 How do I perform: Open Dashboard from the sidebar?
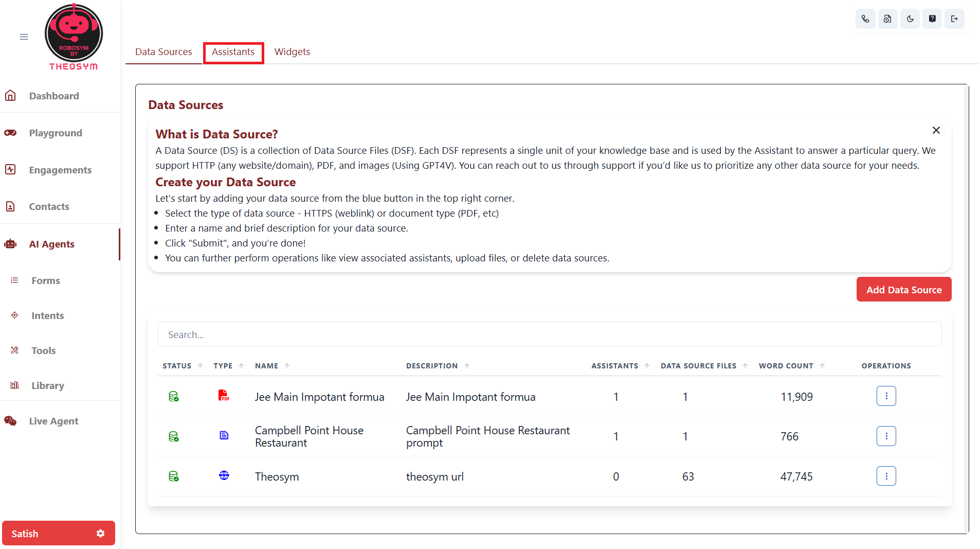54,96
